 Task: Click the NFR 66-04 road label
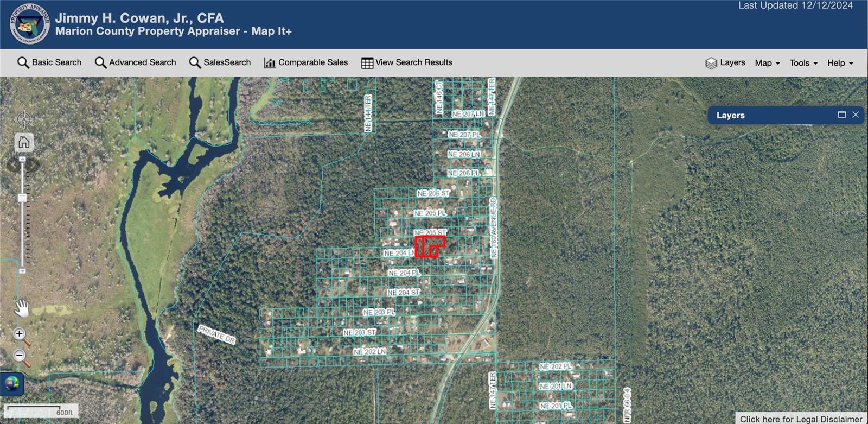pos(627,405)
